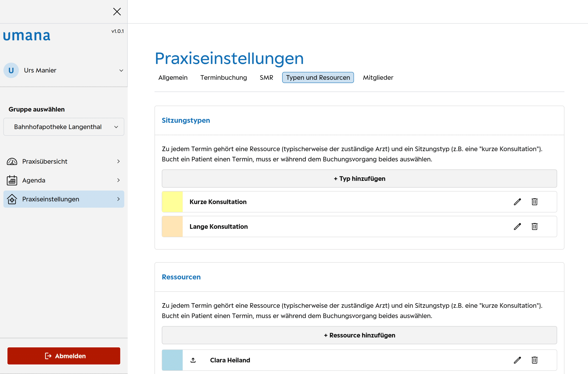Click the v1.0.1 version label
The width and height of the screenshot is (588, 374).
(118, 31)
